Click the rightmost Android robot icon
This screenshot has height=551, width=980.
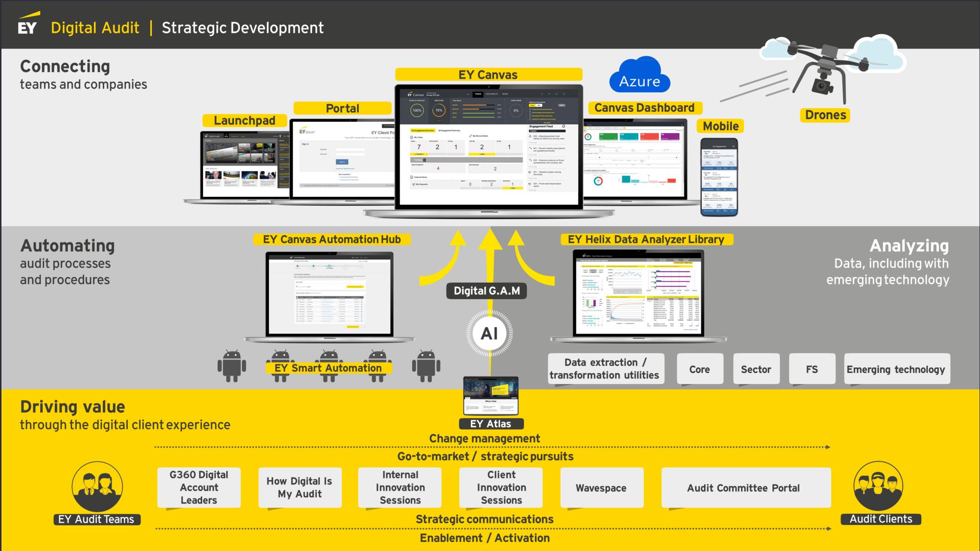[x=426, y=366]
